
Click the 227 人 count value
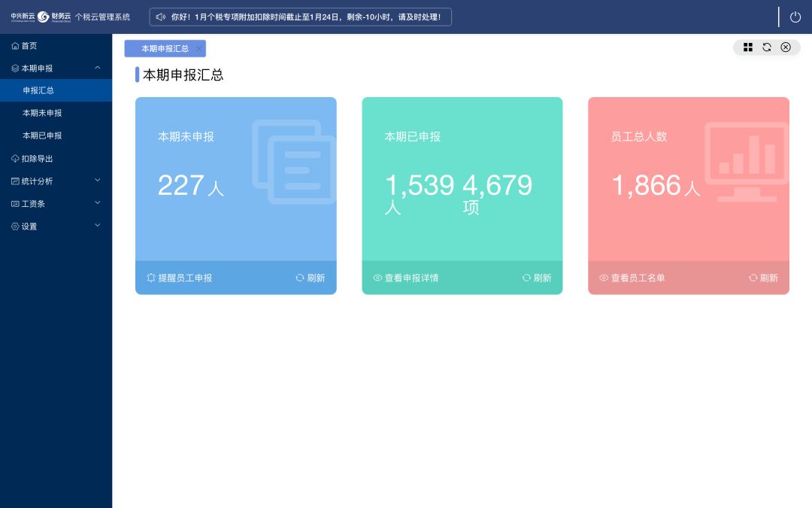pos(190,185)
